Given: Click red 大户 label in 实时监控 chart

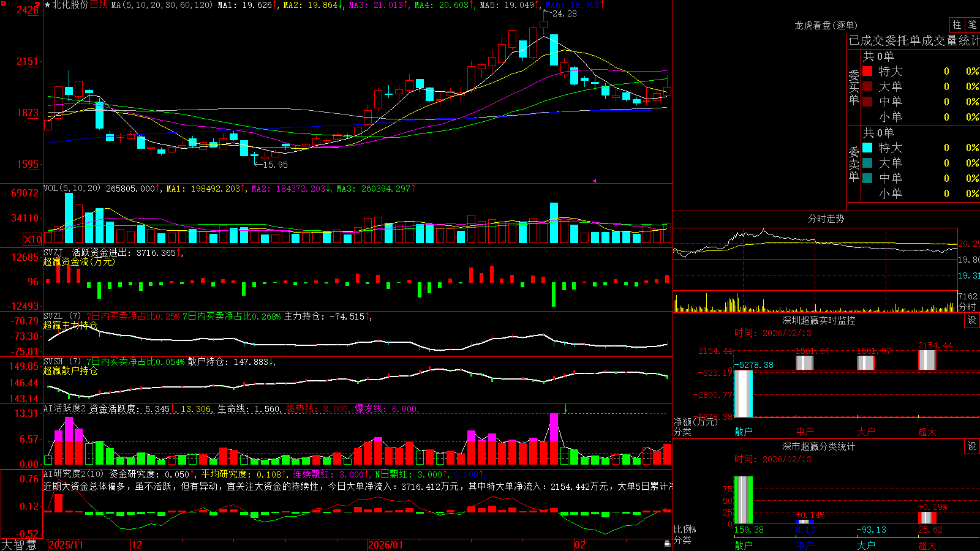Looking at the screenshot, I should 866,432.
